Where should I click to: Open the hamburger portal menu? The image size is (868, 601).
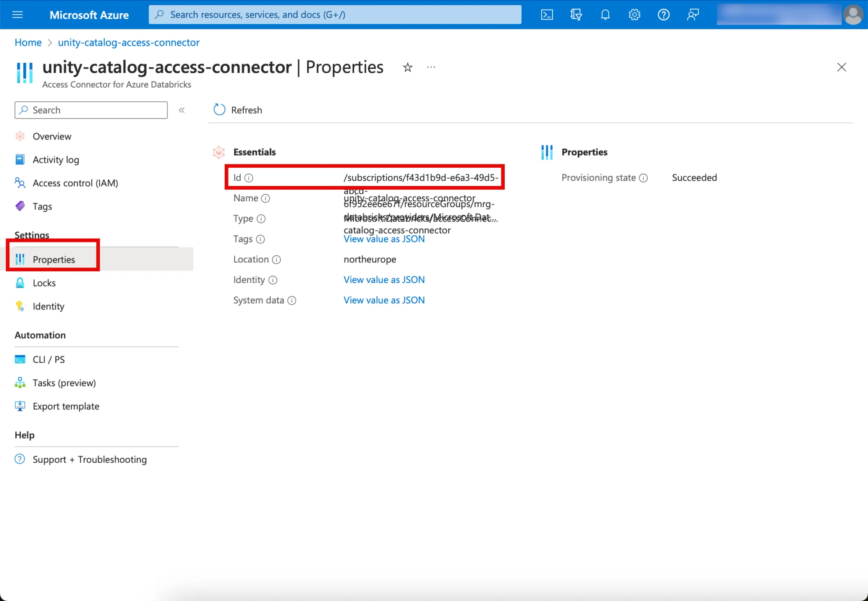(x=17, y=15)
